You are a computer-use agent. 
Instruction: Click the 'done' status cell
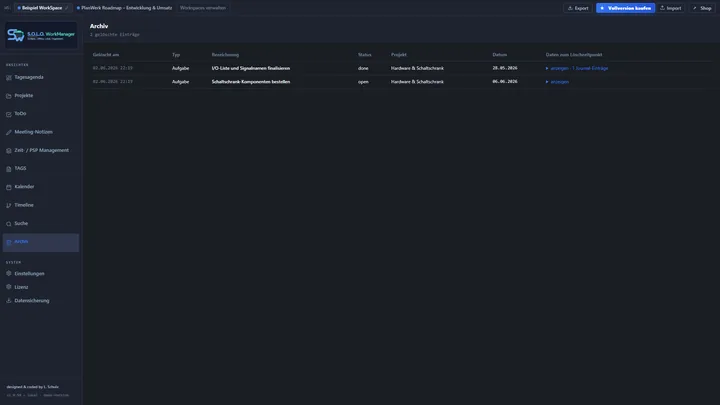coord(363,68)
